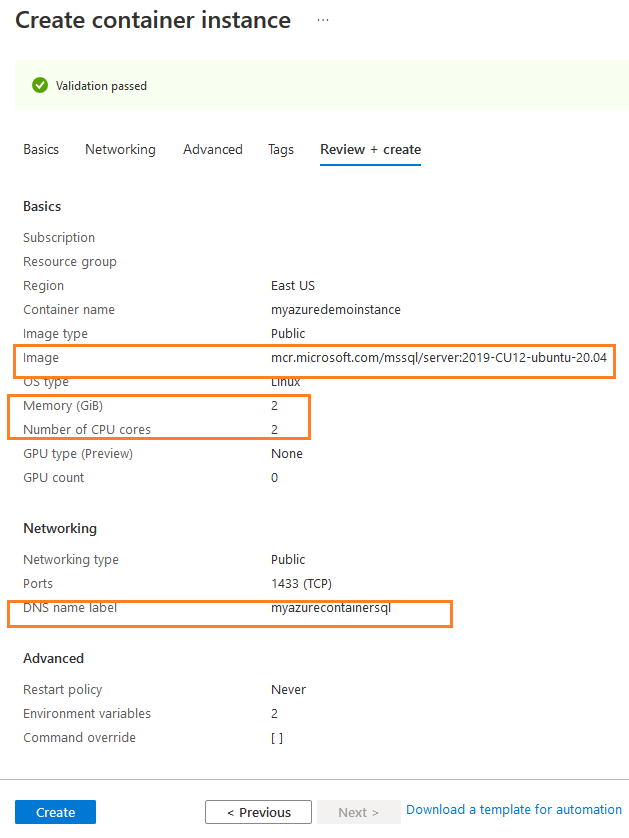629x838 pixels.
Task: Open Download a template for automation link
Action: (514, 810)
